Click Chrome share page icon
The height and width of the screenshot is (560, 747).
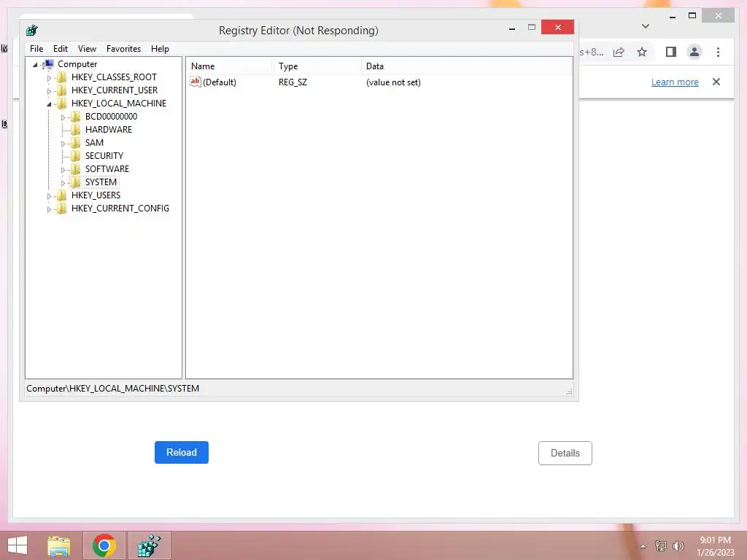click(619, 52)
